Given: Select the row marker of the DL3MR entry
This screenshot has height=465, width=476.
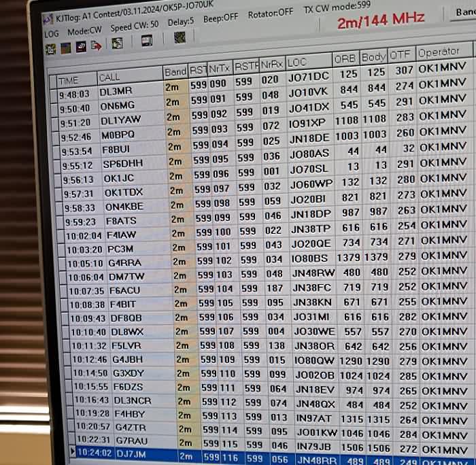Looking at the screenshot, I should 54,96.
